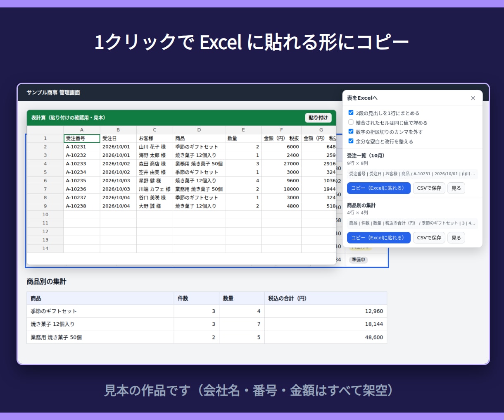
Task: Click 見る for 受注一覧（10月）
Action: pos(456,188)
